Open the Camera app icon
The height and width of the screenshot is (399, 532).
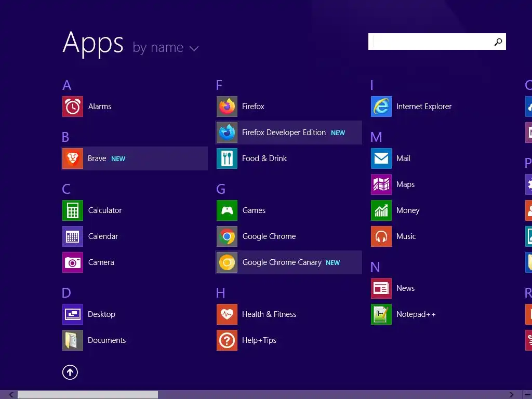pyautogui.click(x=73, y=262)
